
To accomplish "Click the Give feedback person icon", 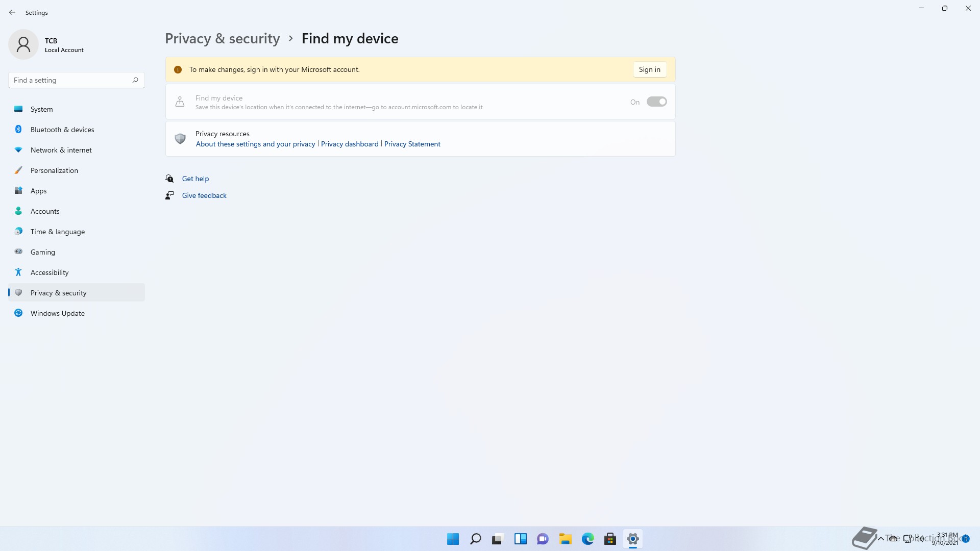I will (169, 195).
